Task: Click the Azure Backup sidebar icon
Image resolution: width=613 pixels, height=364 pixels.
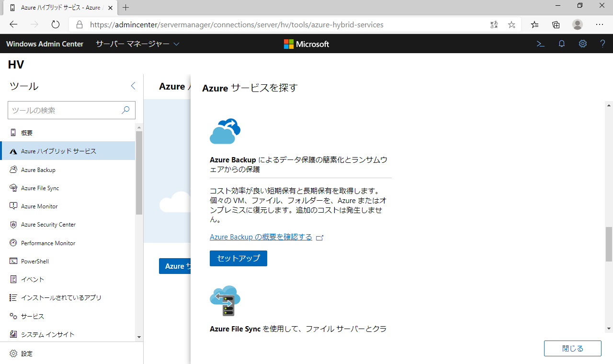Action: coord(13,170)
